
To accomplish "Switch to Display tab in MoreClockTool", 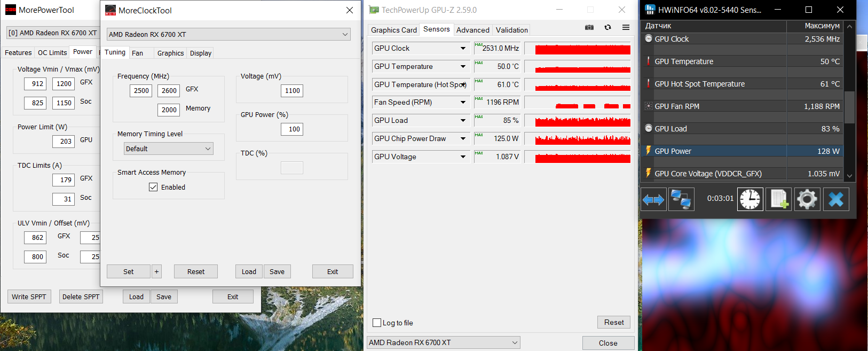I will point(201,53).
